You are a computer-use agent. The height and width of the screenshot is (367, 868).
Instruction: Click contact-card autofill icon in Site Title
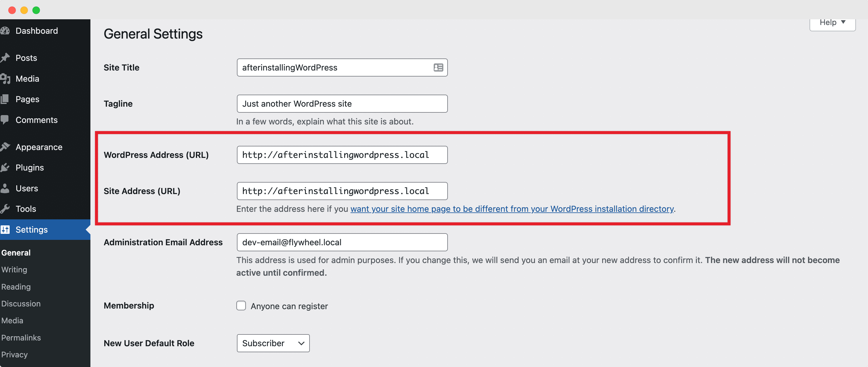(438, 68)
